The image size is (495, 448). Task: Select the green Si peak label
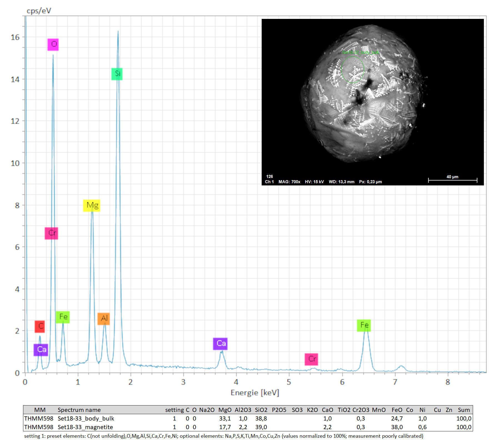[117, 74]
